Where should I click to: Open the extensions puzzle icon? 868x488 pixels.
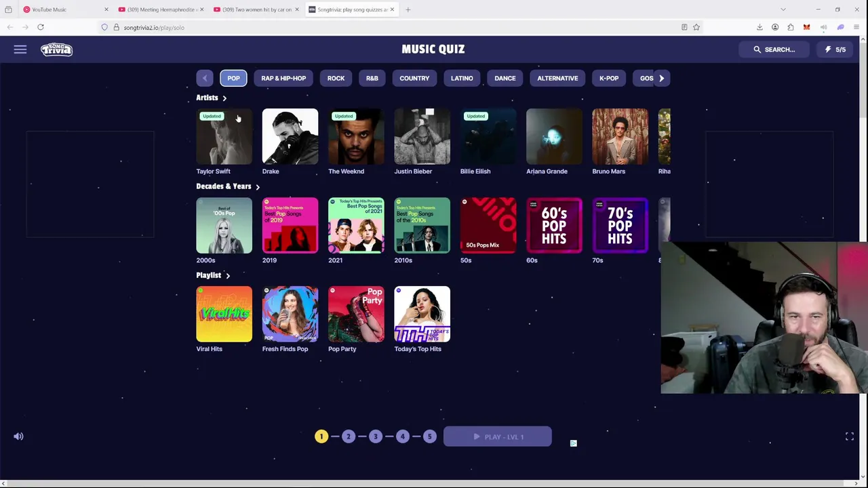(x=791, y=27)
